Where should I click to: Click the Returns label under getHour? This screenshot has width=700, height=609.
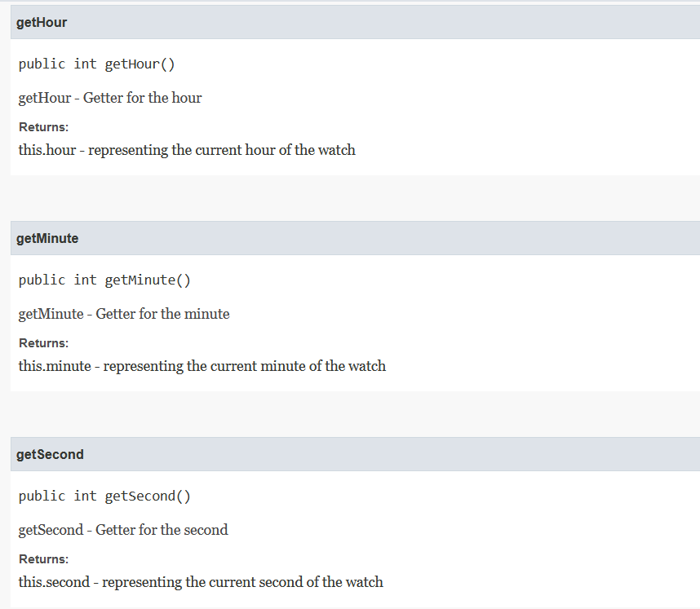pos(43,127)
